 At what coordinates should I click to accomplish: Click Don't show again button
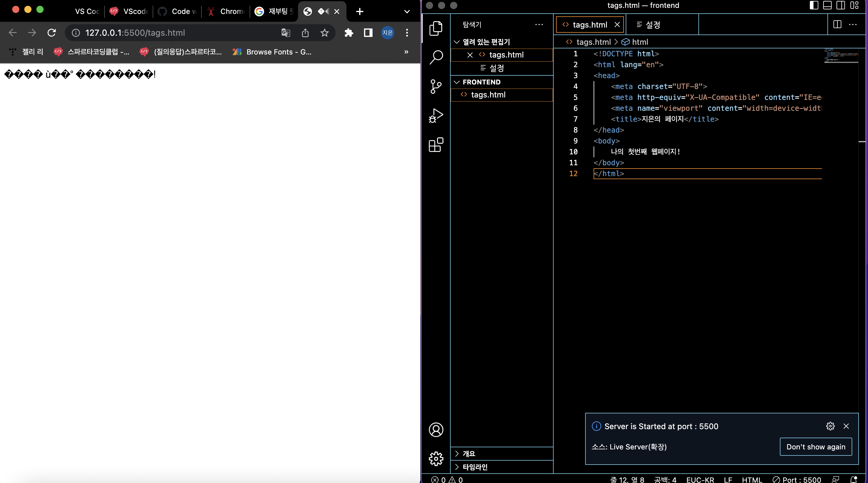816,447
